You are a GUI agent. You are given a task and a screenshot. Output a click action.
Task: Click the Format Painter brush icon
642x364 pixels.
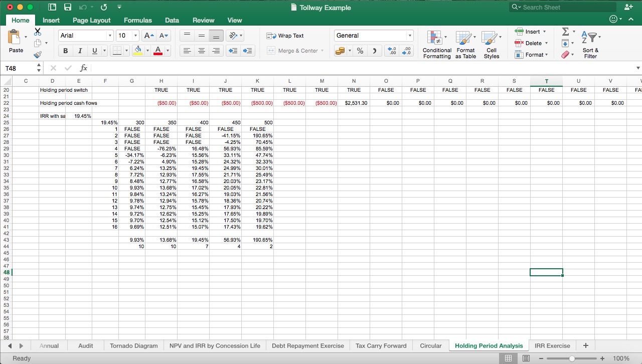coord(38,54)
